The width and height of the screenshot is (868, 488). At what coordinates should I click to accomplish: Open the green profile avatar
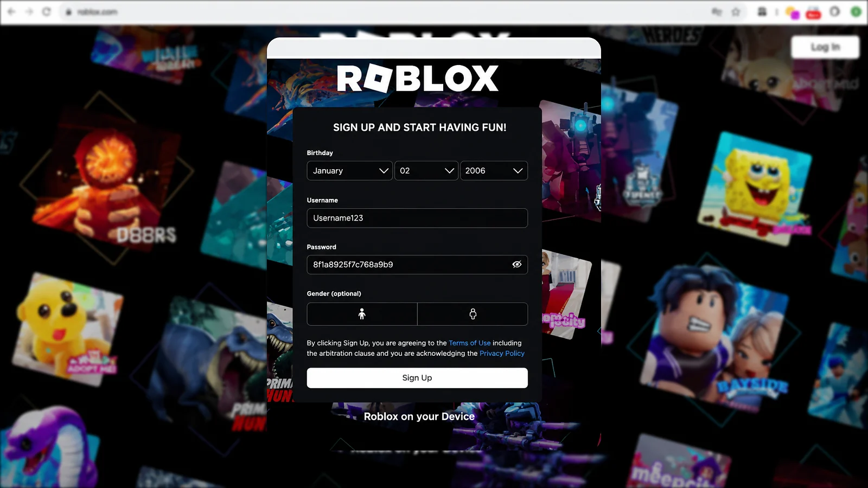coord(856,11)
